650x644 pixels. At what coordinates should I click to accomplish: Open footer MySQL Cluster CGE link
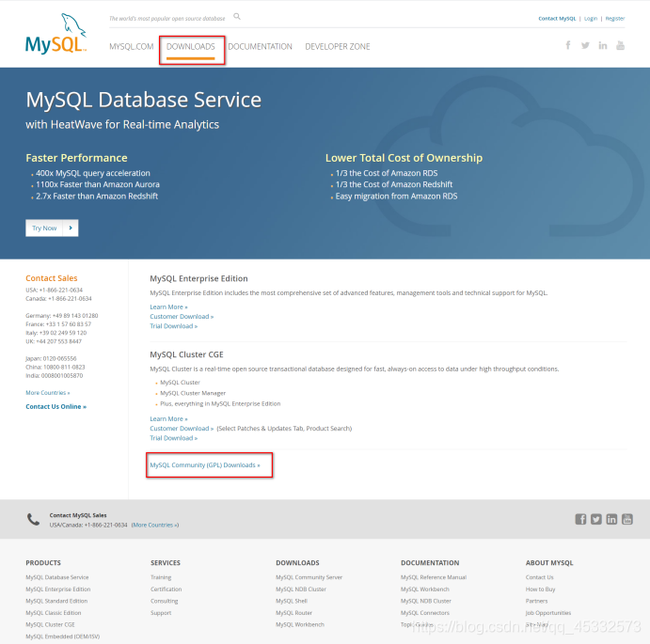(x=50, y=624)
